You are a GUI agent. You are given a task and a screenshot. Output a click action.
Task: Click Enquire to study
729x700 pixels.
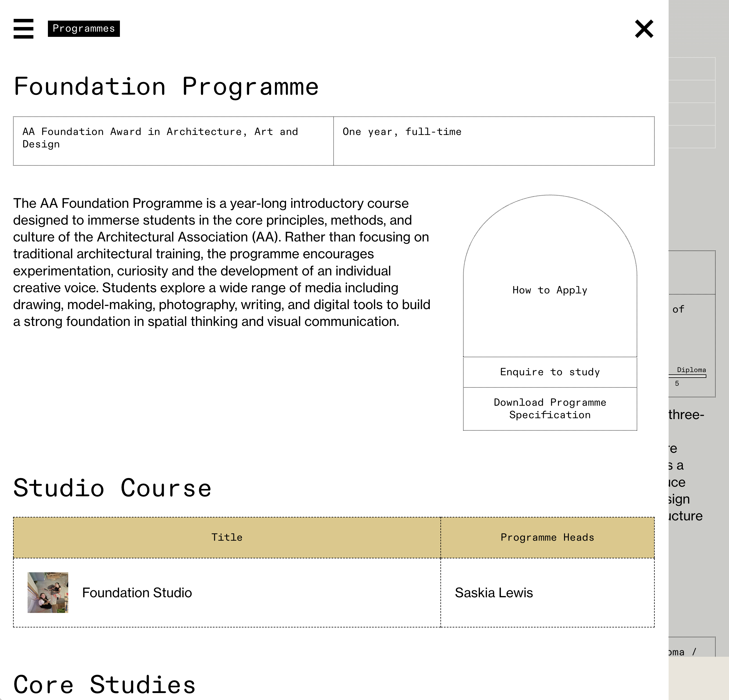550,372
